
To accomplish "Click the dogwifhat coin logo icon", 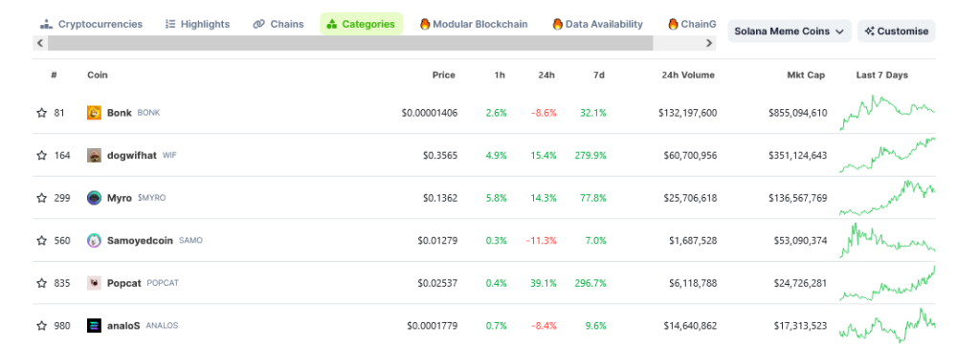I will [94, 156].
